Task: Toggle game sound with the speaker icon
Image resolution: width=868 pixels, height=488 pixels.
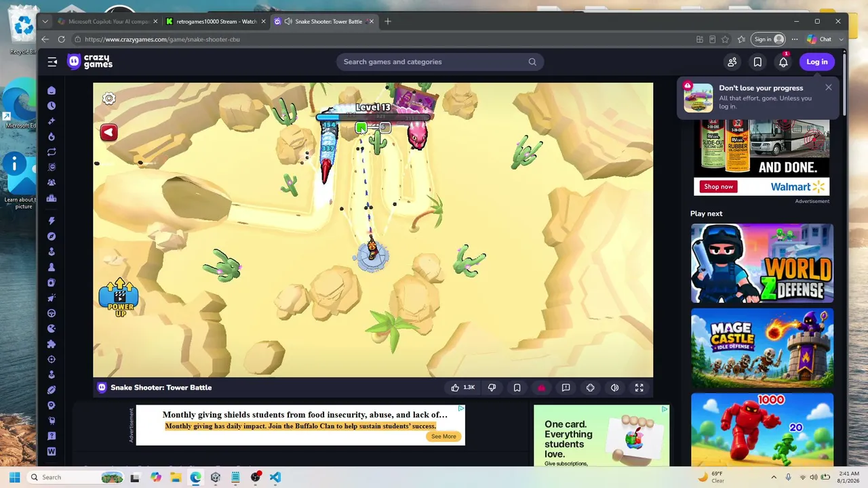Action: 614,388
